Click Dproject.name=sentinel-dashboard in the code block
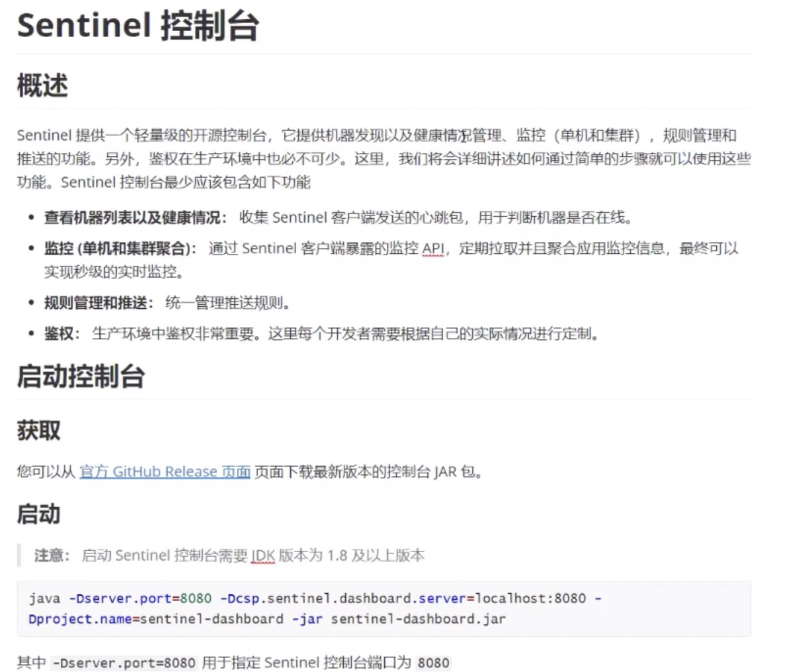Viewport: 799px width, 672px height. (156, 619)
